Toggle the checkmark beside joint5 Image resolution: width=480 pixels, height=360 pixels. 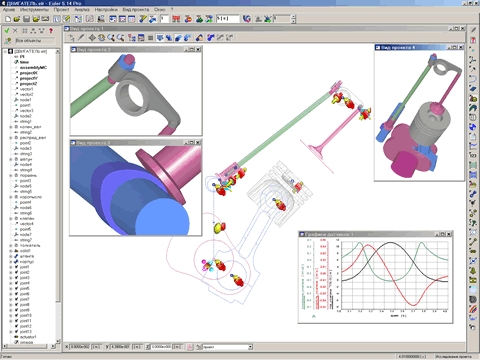[x=16, y=289]
